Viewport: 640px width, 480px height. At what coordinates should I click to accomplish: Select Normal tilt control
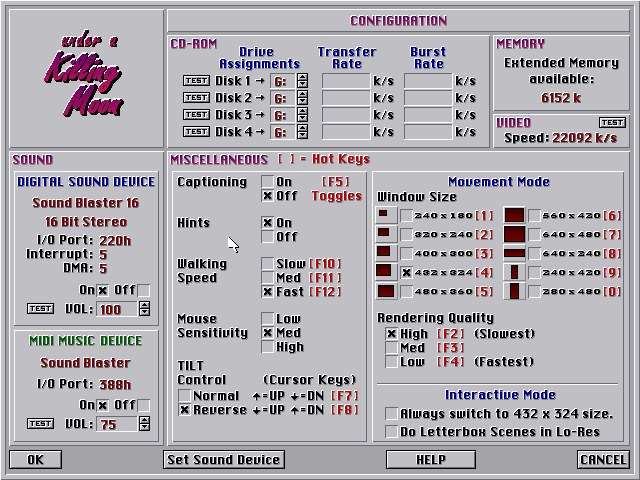coord(184,396)
